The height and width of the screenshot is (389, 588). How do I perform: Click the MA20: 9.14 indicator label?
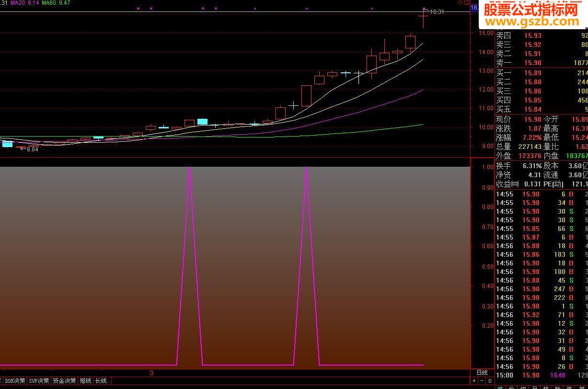[x=24, y=3]
